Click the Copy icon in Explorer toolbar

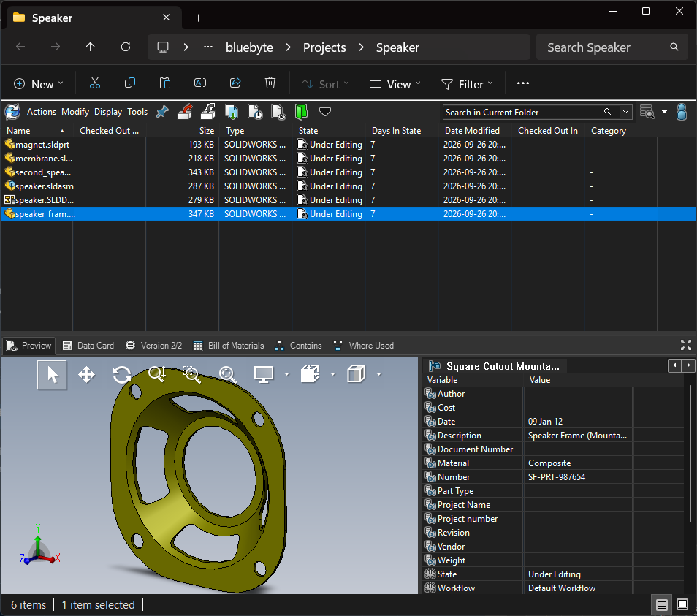pyautogui.click(x=130, y=83)
